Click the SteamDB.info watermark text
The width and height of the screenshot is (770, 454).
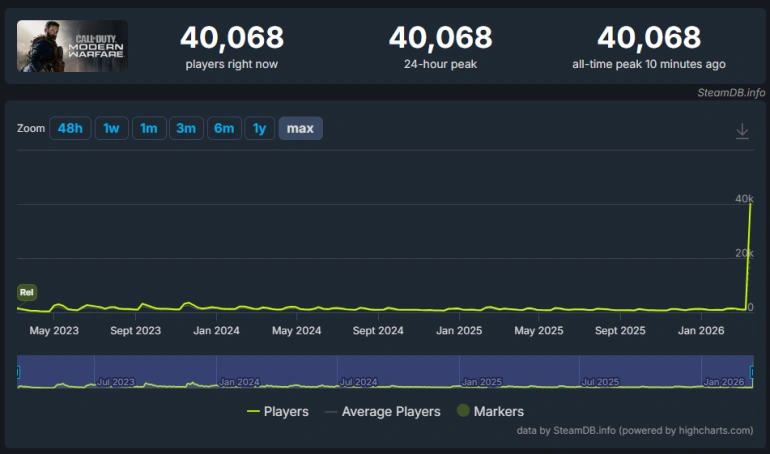[731, 93]
